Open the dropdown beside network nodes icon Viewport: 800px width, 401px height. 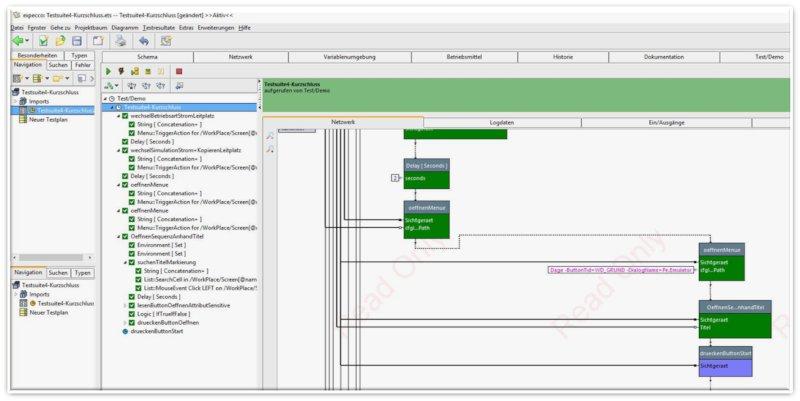point(117,87)
